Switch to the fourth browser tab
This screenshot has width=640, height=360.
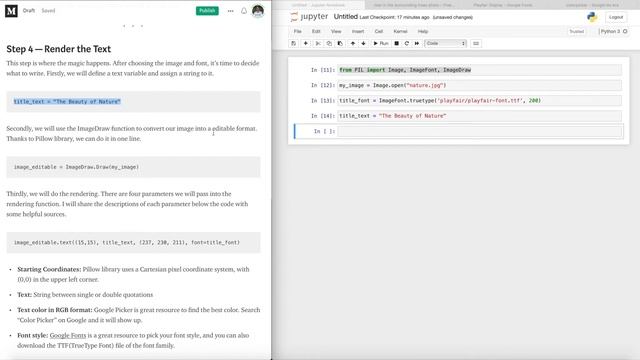(x=592, y=5)
